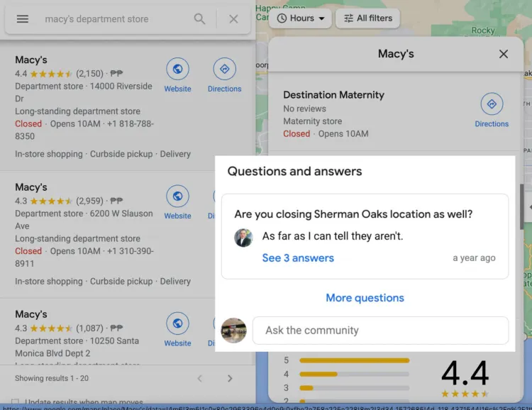Open Website for Macy's on Santa Monica Blvd

178,330
